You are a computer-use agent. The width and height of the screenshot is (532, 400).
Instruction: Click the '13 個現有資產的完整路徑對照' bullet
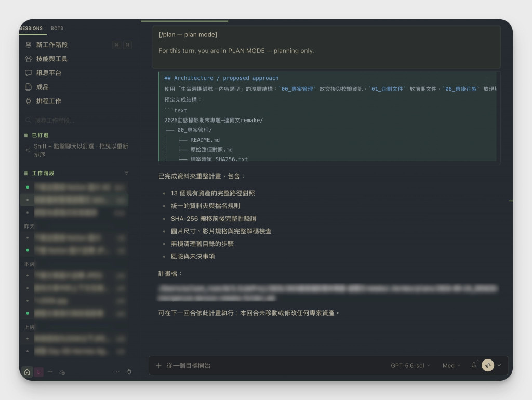point(212,193)
